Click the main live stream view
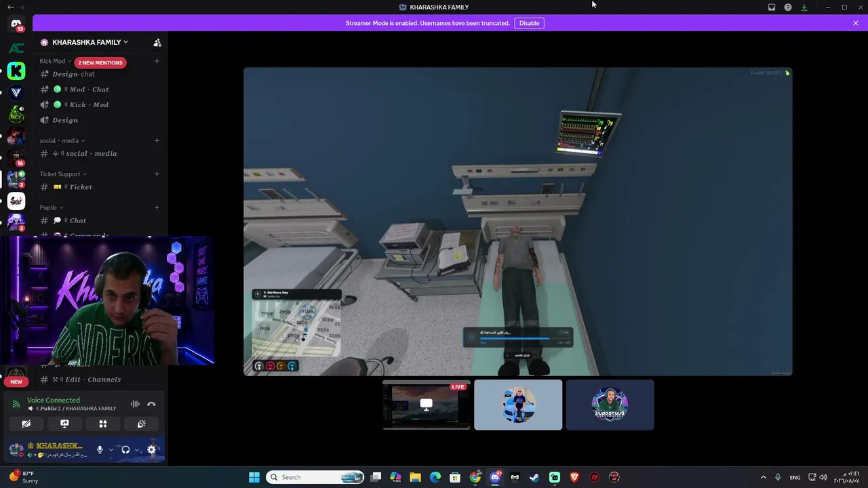 (x=518, y=222)
